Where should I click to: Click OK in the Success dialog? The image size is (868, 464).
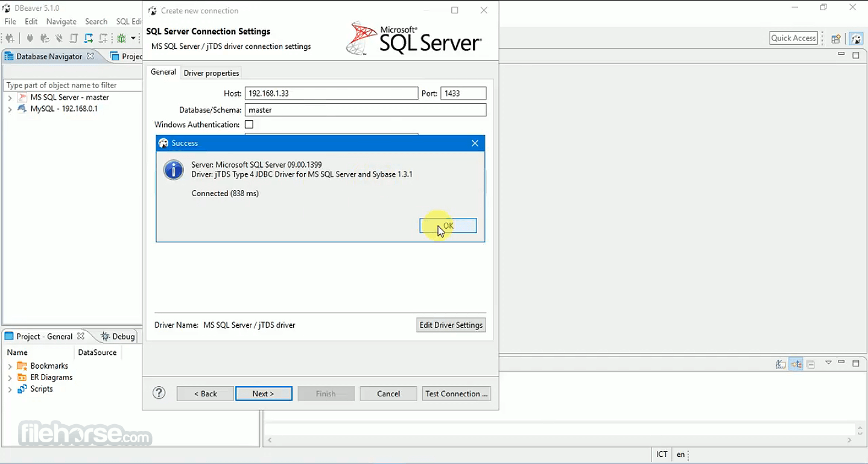pyautogui.click(x=448, y=226)
